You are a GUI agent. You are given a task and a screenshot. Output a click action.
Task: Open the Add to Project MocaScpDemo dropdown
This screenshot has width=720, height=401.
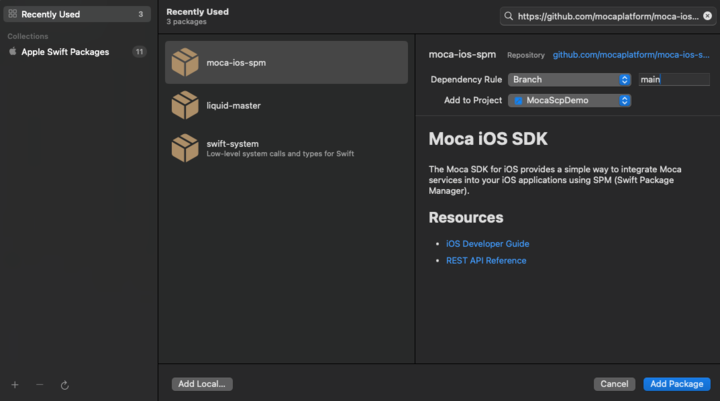[x=569, y=100]
